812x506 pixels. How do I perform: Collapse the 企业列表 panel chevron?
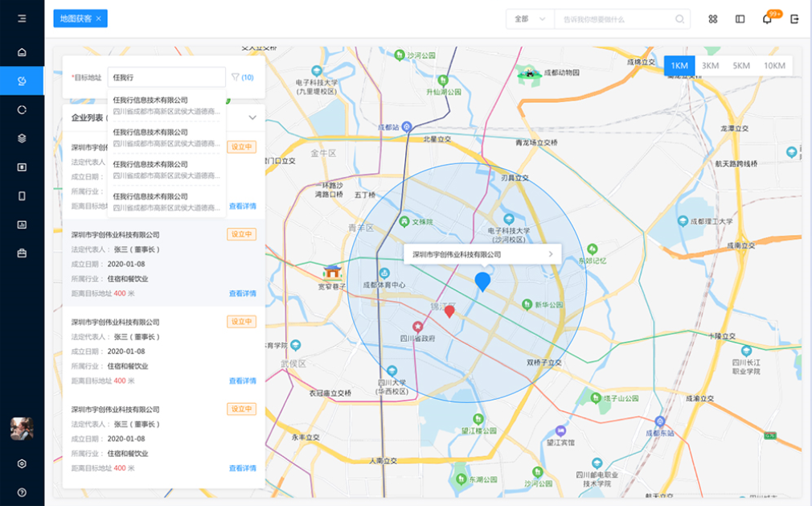(252, 117)
